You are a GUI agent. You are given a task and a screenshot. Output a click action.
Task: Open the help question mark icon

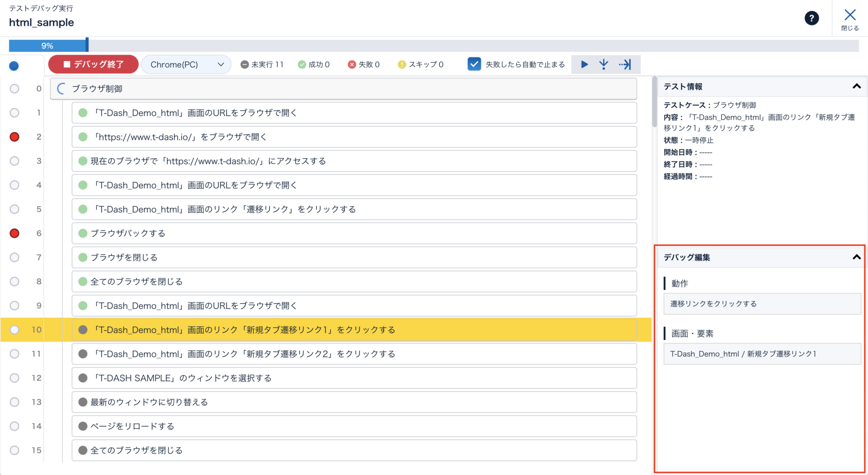(811, 18)
